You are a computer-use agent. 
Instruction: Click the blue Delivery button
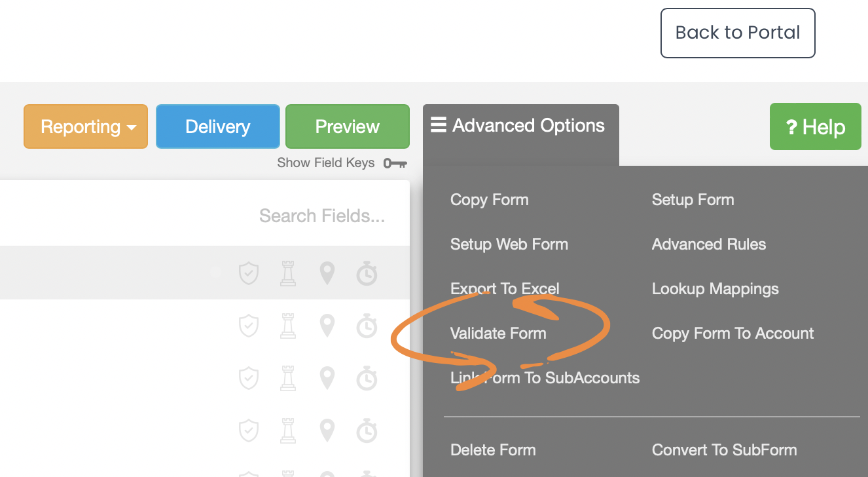click(x=217, y=126)
